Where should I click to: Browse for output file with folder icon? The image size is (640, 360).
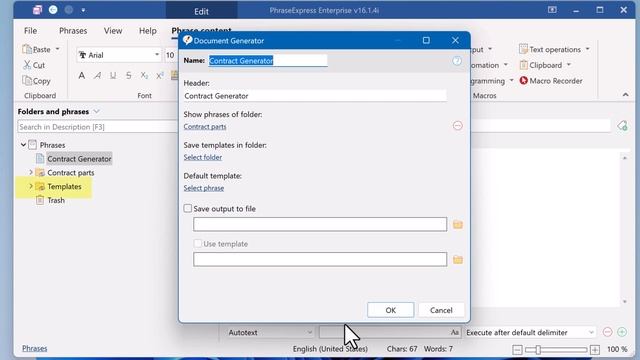click(x=458, y=224)
